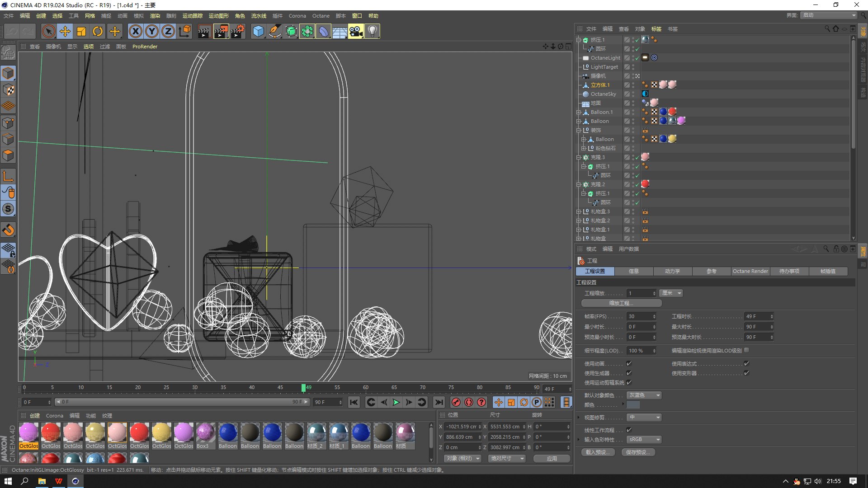This screenshot has width=868, height=488.
Task: Toggle Z axis lock icon
Action: pos(168,31)
